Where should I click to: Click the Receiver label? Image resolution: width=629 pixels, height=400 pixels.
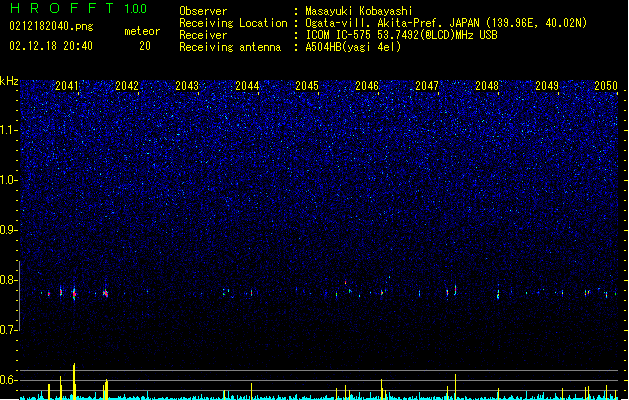[x=203, y=35]
